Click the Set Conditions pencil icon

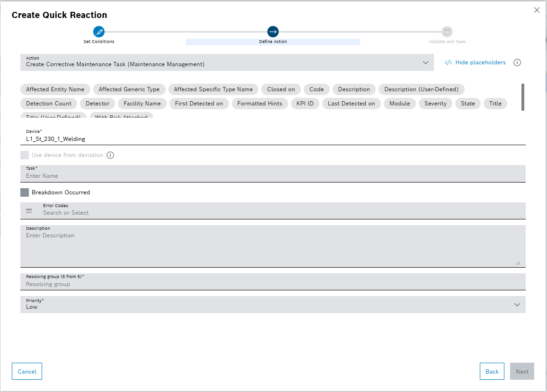[99, 32]
